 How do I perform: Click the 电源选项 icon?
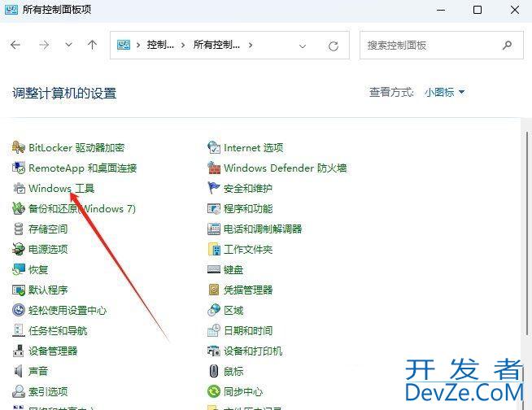click(19, 250)
